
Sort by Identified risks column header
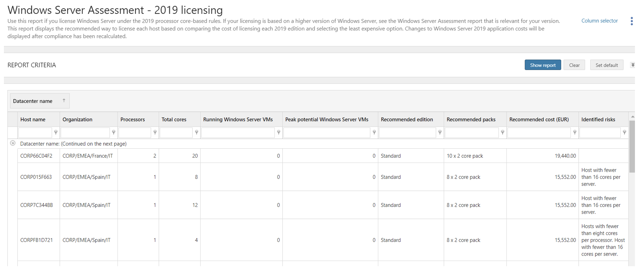tap(604, 119)
